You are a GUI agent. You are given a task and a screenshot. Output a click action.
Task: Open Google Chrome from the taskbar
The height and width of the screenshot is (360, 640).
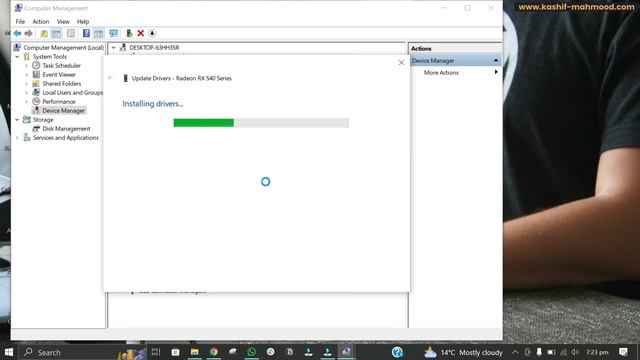pos(213,352)
